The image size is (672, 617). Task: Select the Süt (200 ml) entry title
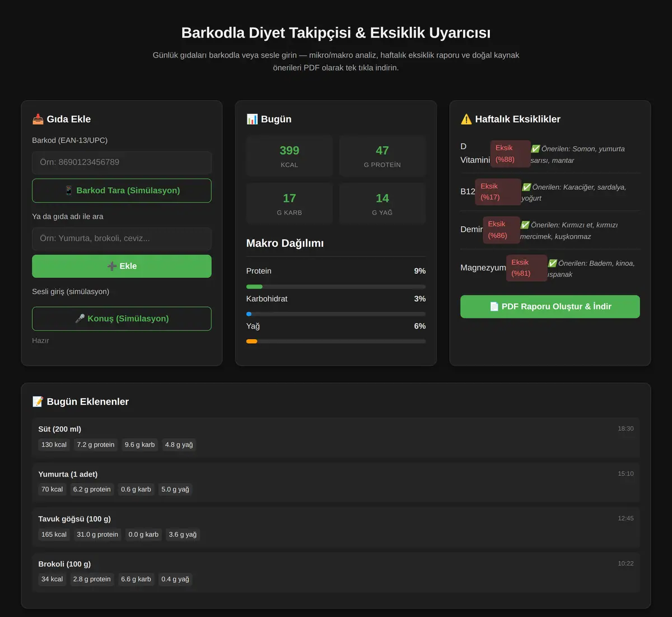coord(60,429)
